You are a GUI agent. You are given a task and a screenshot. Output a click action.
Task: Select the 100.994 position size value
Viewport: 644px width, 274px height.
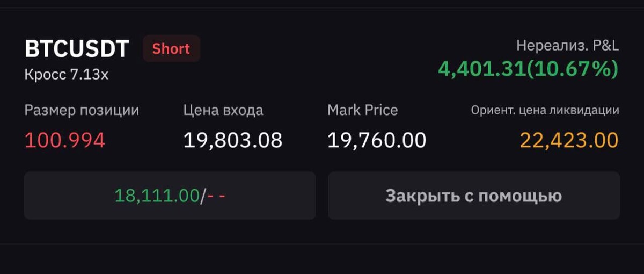click(64, 140)
